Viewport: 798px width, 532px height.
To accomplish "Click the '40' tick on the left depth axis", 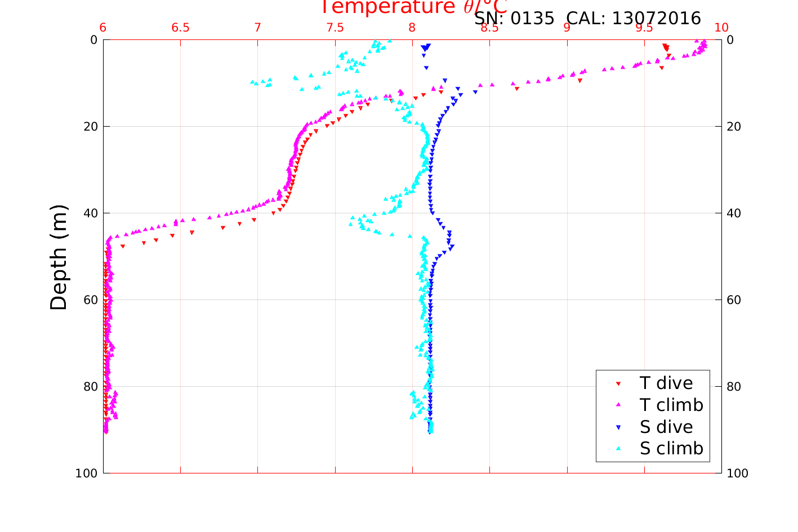I will coord(90,213).
